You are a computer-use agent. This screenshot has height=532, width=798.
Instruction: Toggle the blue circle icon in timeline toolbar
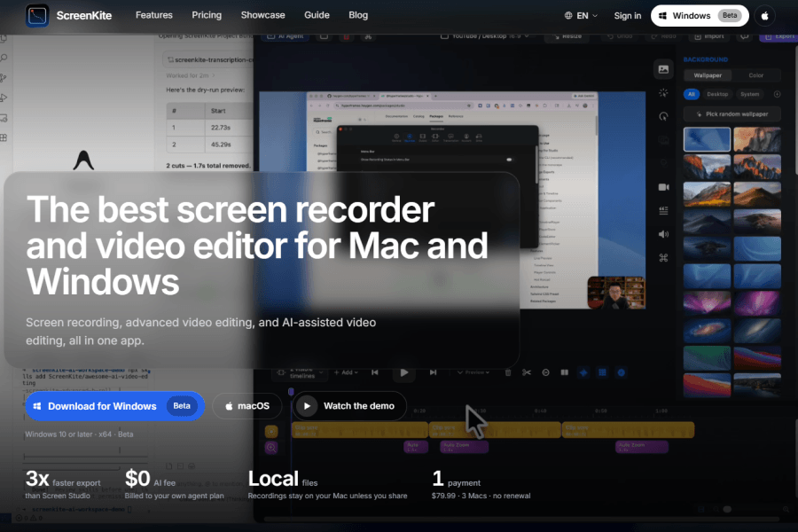click(621, 372)
